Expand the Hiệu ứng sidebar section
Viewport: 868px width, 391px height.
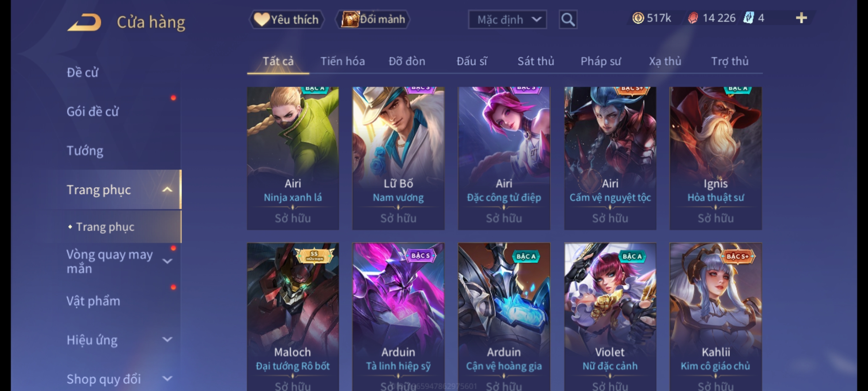pos(167,340)
